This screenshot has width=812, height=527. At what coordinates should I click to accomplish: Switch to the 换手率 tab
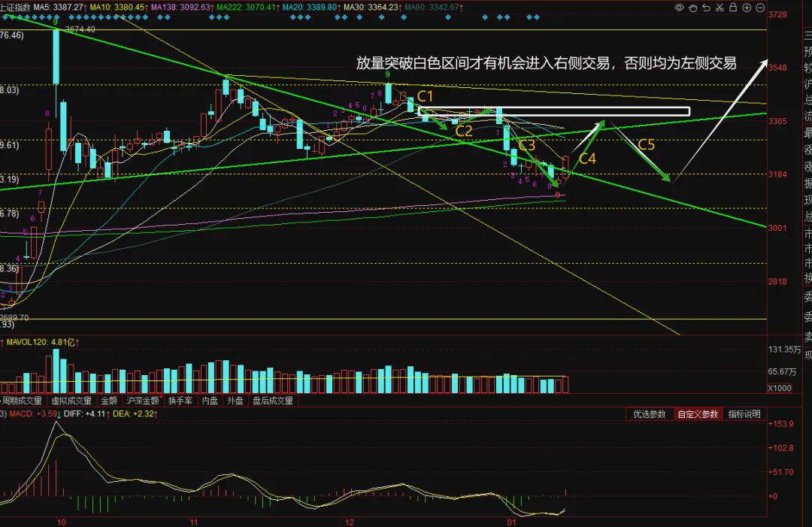180,401
